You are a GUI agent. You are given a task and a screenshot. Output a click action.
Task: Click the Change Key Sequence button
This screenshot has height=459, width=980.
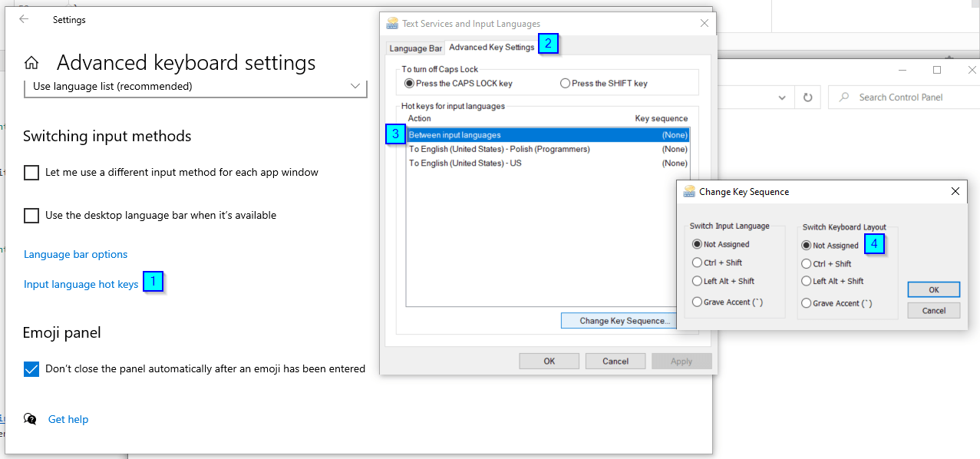click(x=618, y=320)
